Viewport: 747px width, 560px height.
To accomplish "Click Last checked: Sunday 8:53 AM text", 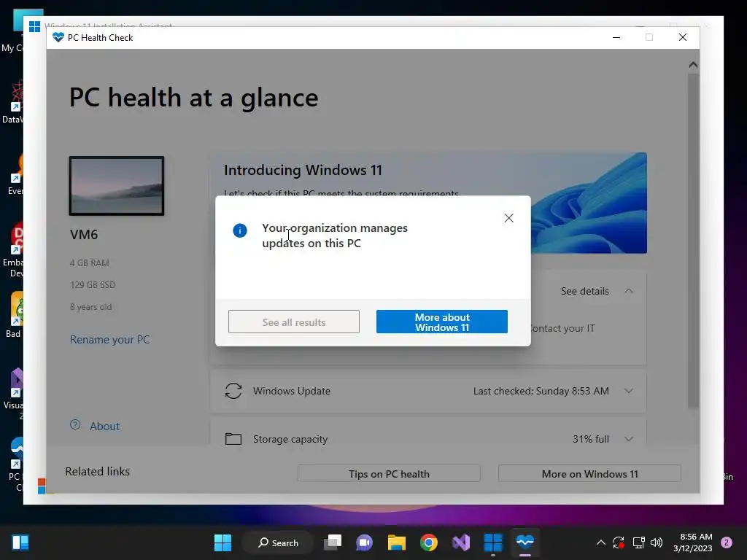I will (541, 391).
